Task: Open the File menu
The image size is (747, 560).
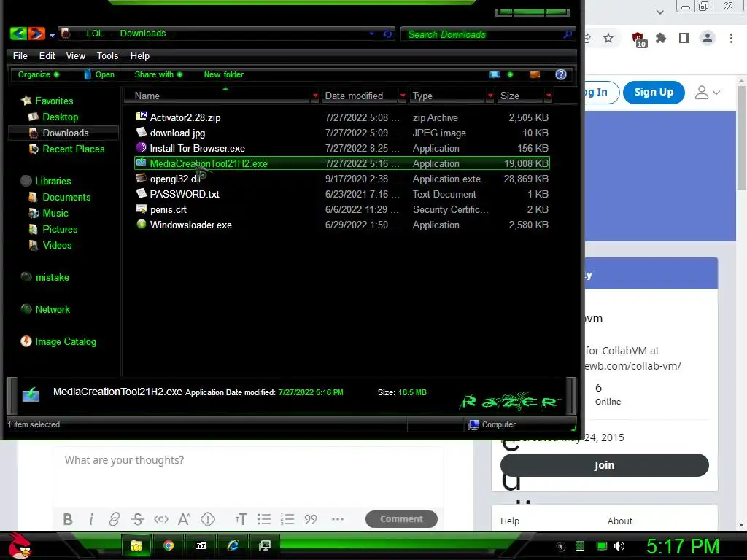Action: tap(20, 55)
